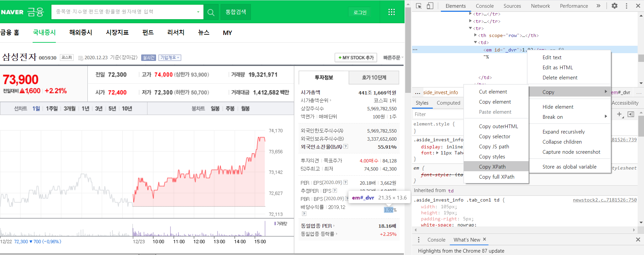Open the 빠른주문 dropdown
Viewport: 644px width, 255px height.
pyautogui.click(x=393, y=58)
